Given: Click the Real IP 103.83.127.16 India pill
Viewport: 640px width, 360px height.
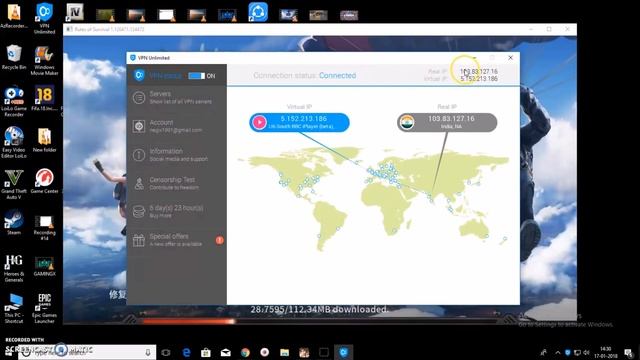Looking at the screenshot, I should click(x=447, y=122).
